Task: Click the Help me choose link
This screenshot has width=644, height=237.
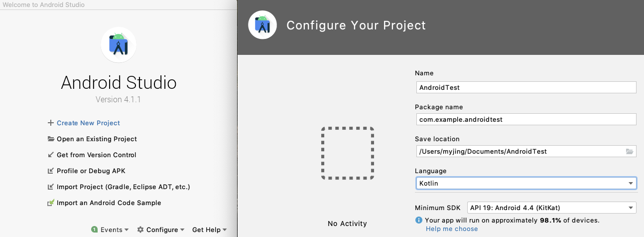Action: point(452,229)
